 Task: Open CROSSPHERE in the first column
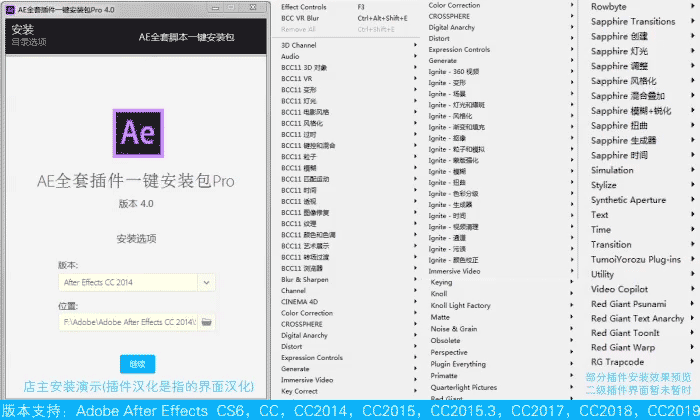click(x=301, y=324)
